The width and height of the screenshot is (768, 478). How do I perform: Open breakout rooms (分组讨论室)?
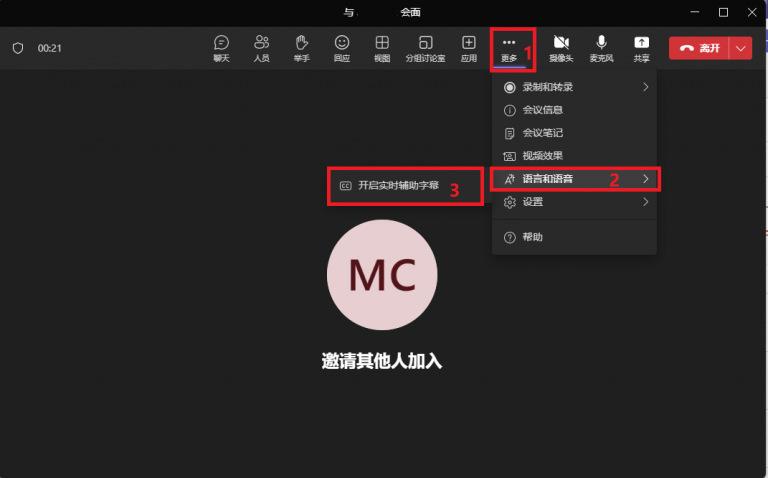[x=425, y=47]
